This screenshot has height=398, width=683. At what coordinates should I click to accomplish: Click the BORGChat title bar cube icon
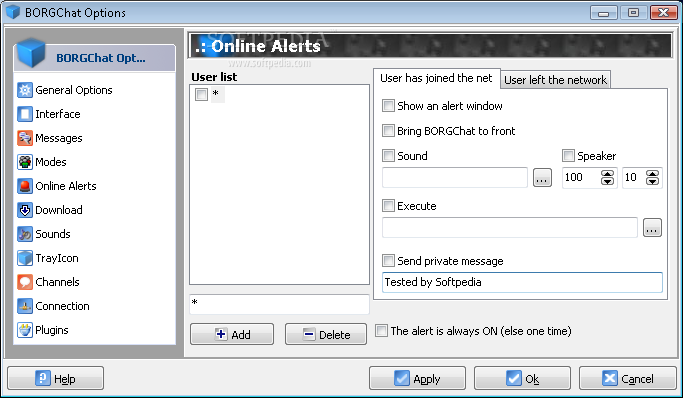[13, 12]
